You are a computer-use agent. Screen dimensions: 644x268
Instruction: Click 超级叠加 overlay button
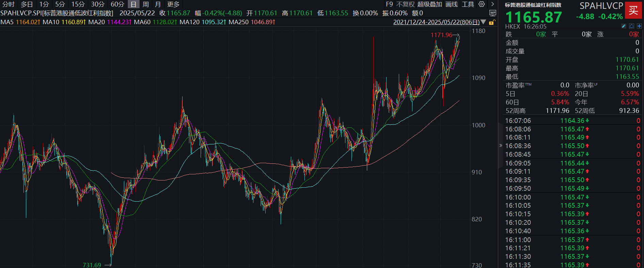click(x=429, y=4)
